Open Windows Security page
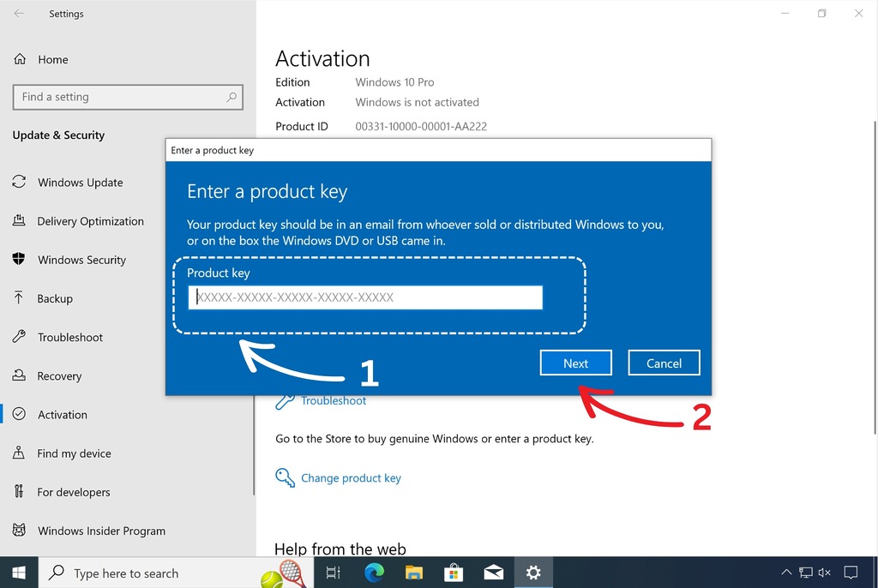 [x=81, y=260]
